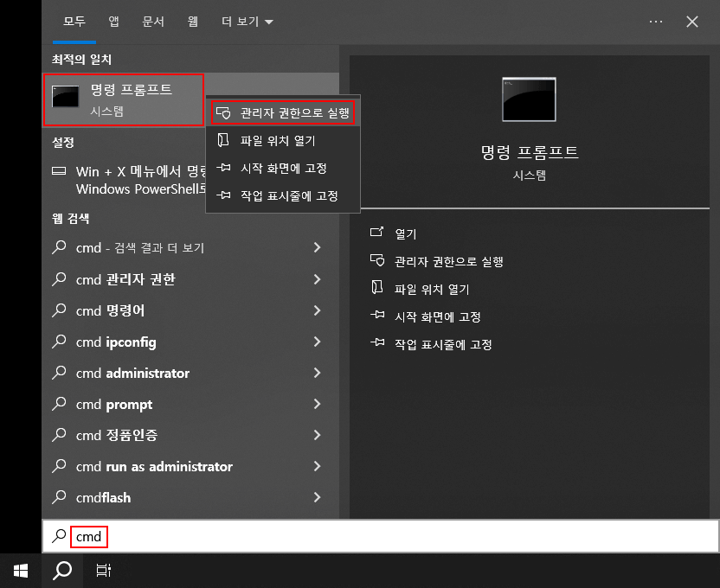The image size is (720, 588).
Task: Click search magnifier icon beside cmdflash
Action: pos(59,497)
